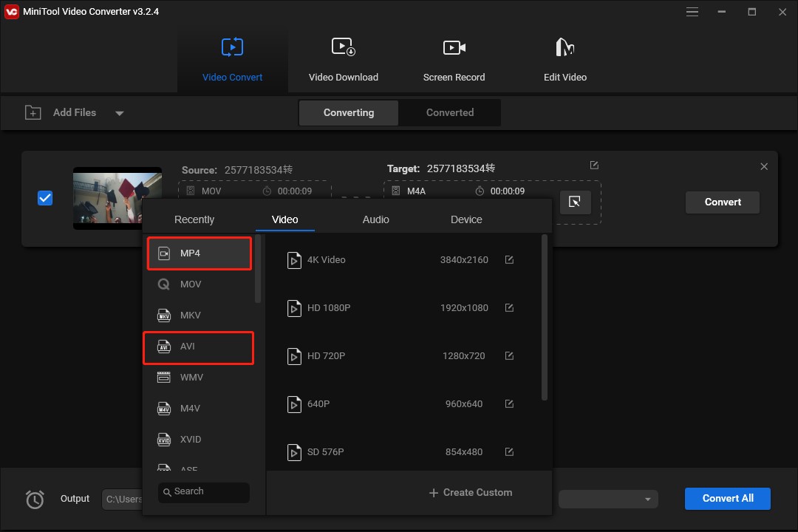Click the Search formats field
This screenshot has width=798, height=532.
click(204, 492)
